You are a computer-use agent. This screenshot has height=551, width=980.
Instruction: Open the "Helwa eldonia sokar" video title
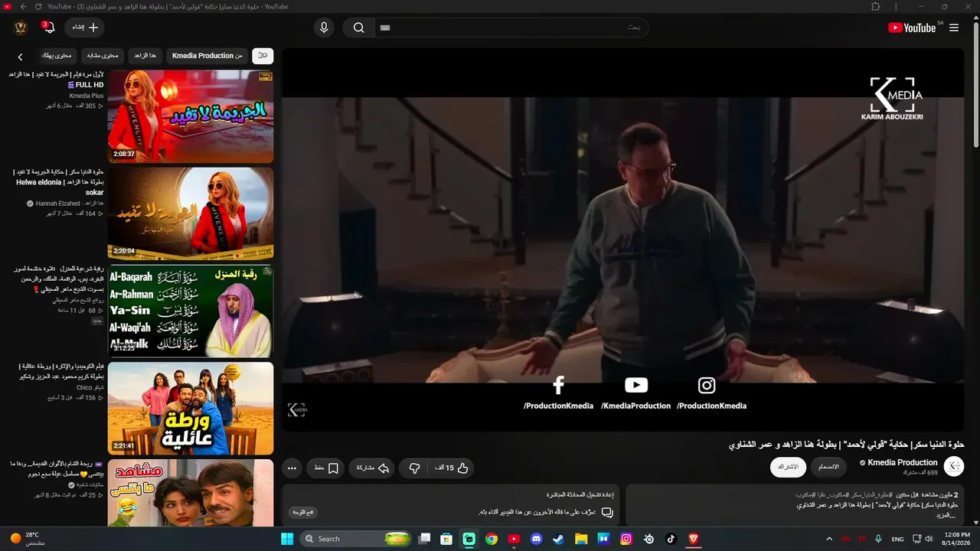(59, 182)
